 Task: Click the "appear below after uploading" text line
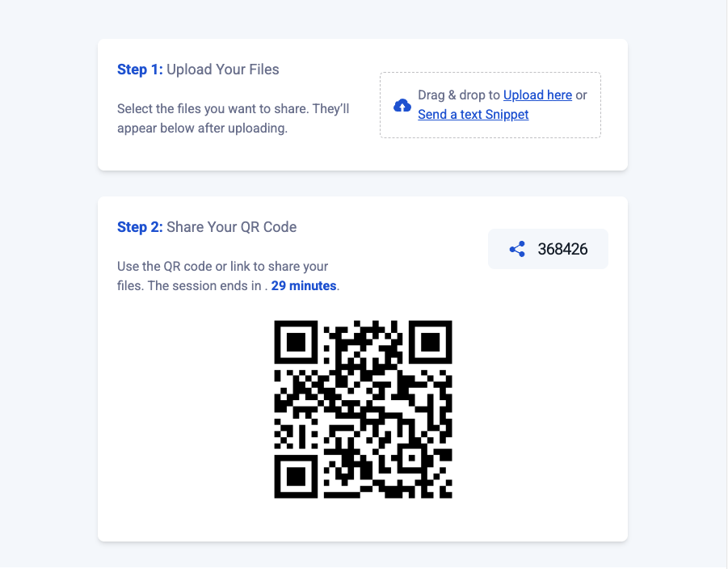pos(202,128)
